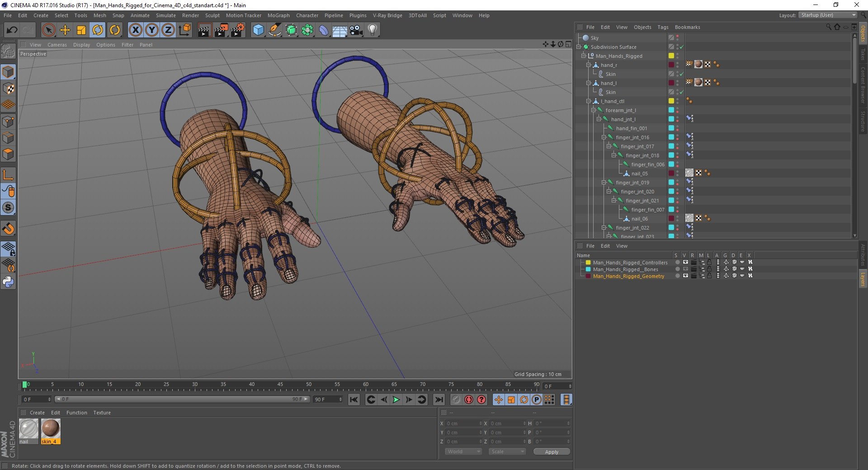Viewport: 868px width, 470px height.
Task: Select the Move tool icon
Action: 65,30
